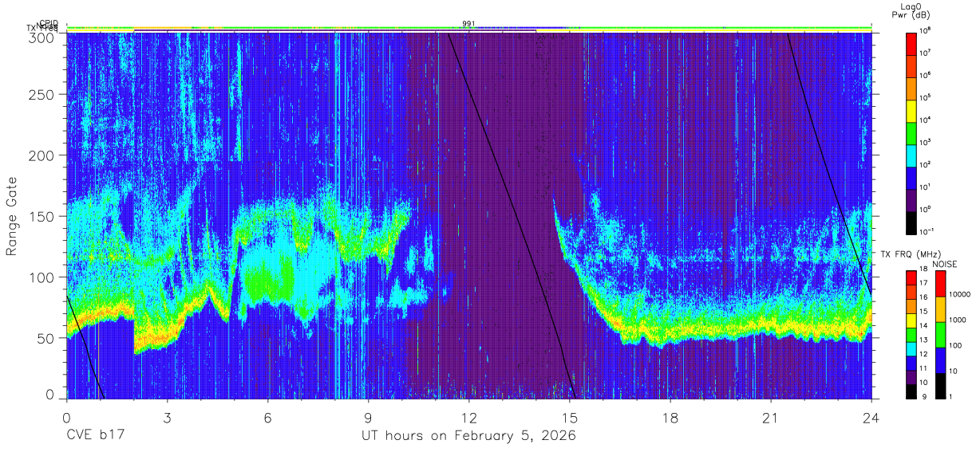Click the x-axis tick label '18'

pyautogui.click(x=670, y=418)
